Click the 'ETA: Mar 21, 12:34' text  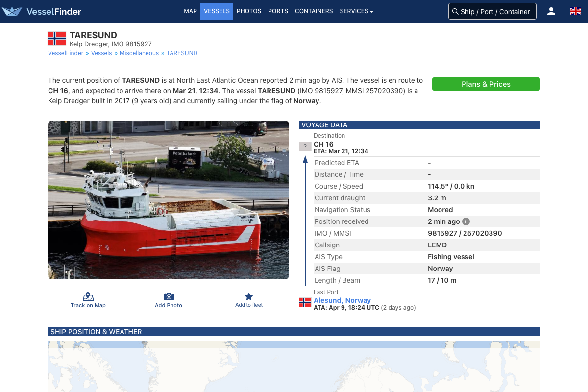(x=341, y=151)
